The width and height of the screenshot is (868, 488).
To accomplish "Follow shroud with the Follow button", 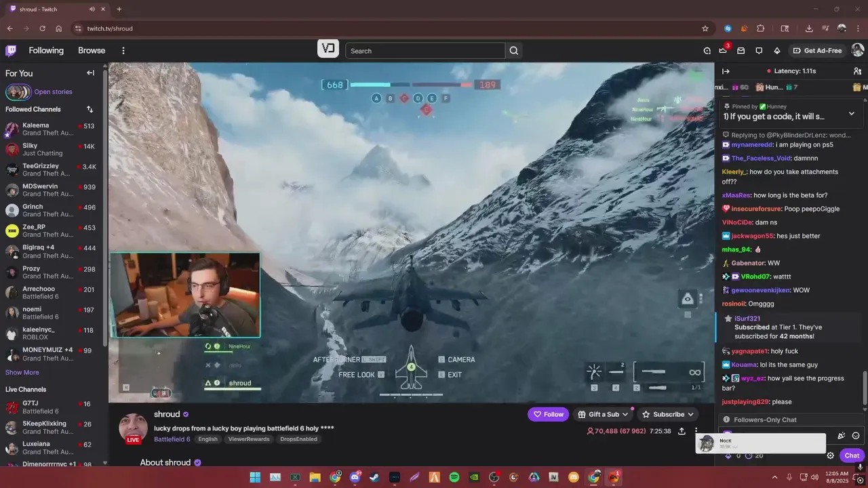I will [x=549, y=414].
